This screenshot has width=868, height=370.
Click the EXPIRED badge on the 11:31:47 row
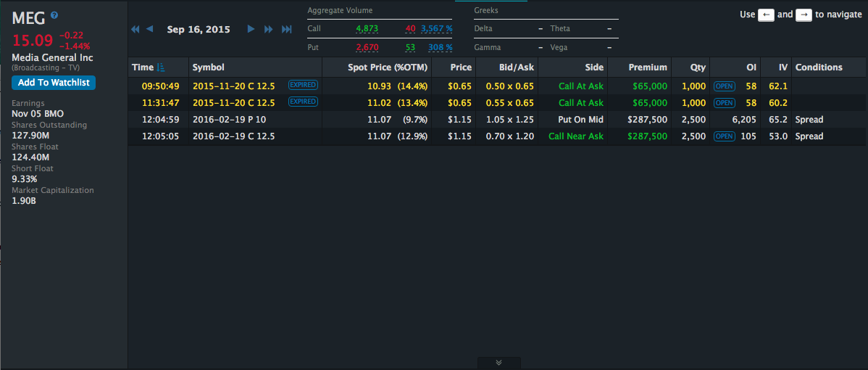point(303,102)
